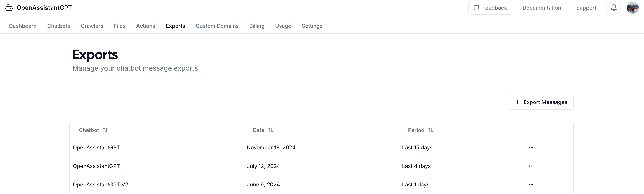Image resolution: width=644 pixels, height=194 pixels.
Task: Go to the Settings tab
Action: click(312, 26)
